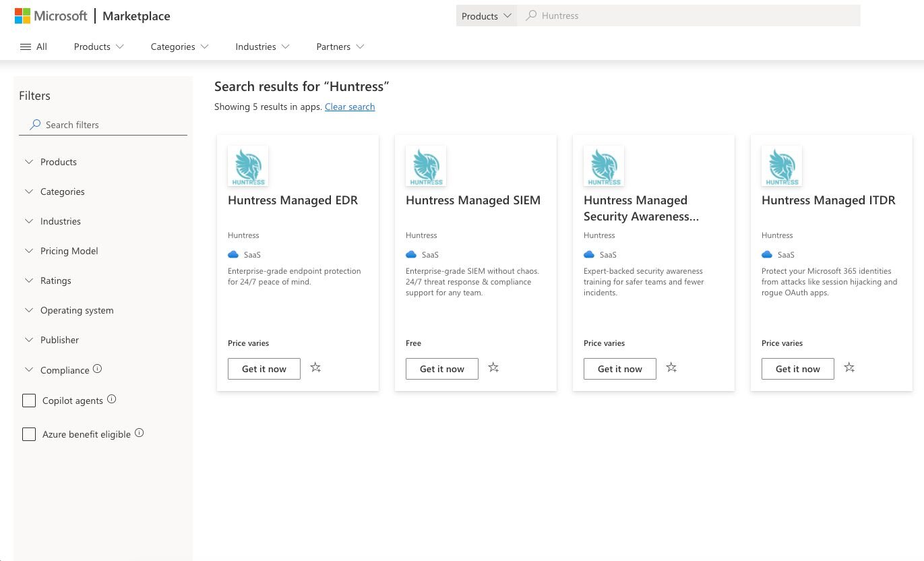Screen dimensions: 924x561
Task: Click into the Search filters field
Action: coord(108,125)
